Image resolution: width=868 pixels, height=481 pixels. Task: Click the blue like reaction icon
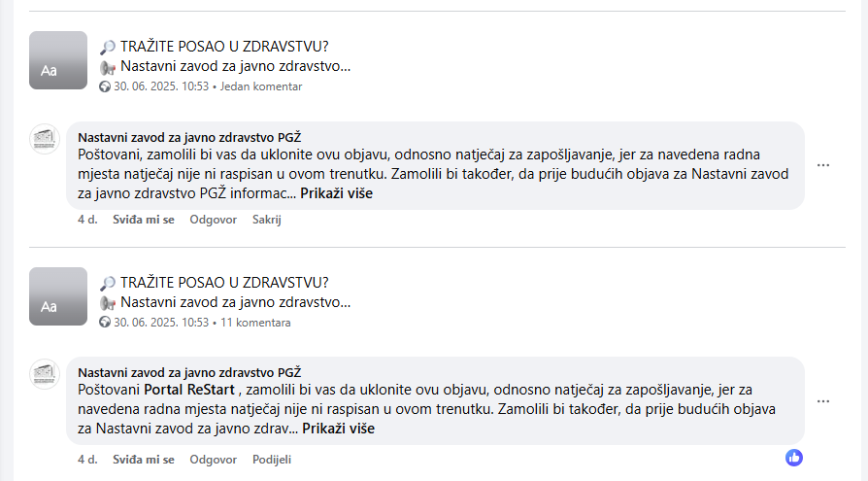pos(794,458)
